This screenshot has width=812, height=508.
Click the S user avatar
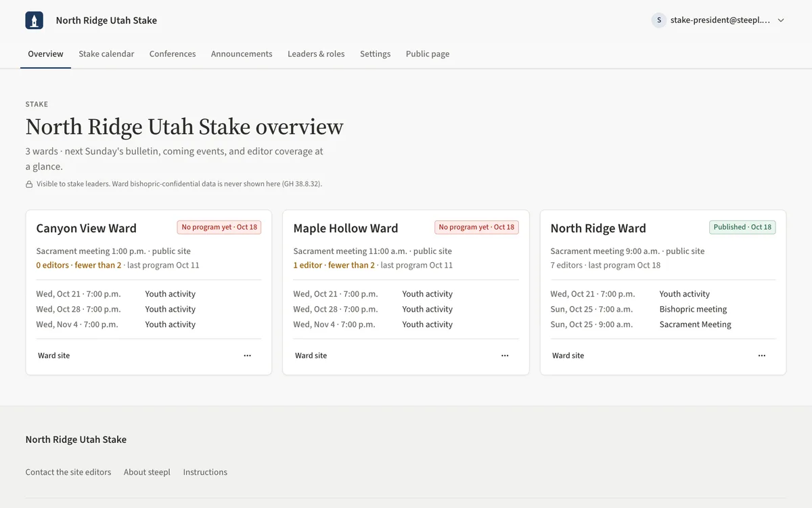pyautogui.click(x=659, y=20)
